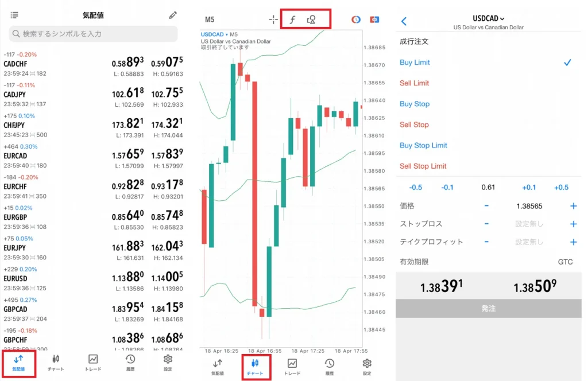Select Buy Stop Limit order type
Screen dimensions: 588x381
click(x=423, y=145)
